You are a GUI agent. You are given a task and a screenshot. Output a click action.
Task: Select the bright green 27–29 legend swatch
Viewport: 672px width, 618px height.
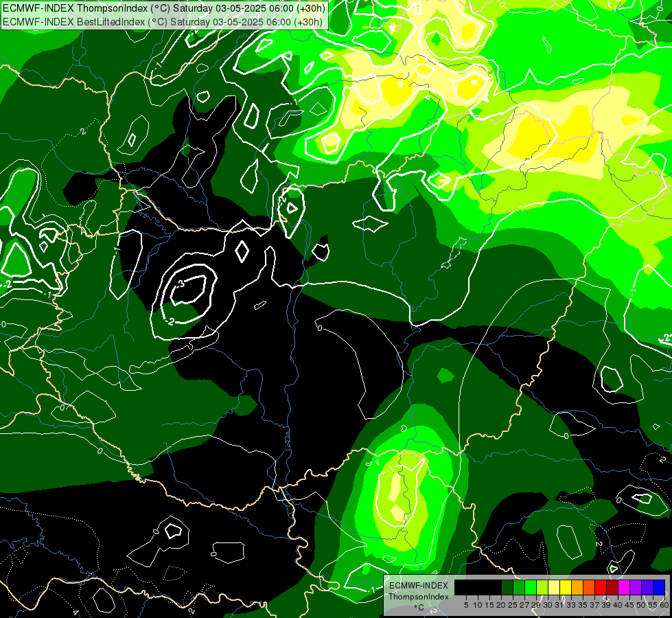531,587
